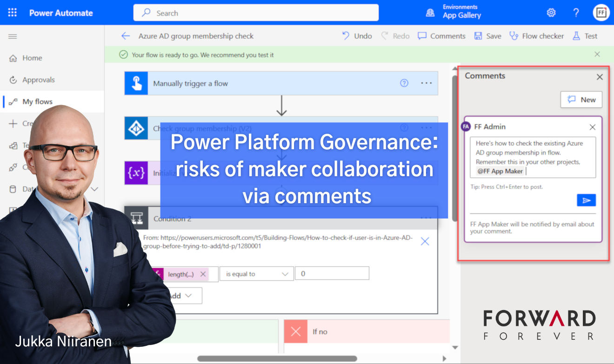Click the FF Admin avatar badge
This screenshot has width=614, height=364.
click(466, 126)
